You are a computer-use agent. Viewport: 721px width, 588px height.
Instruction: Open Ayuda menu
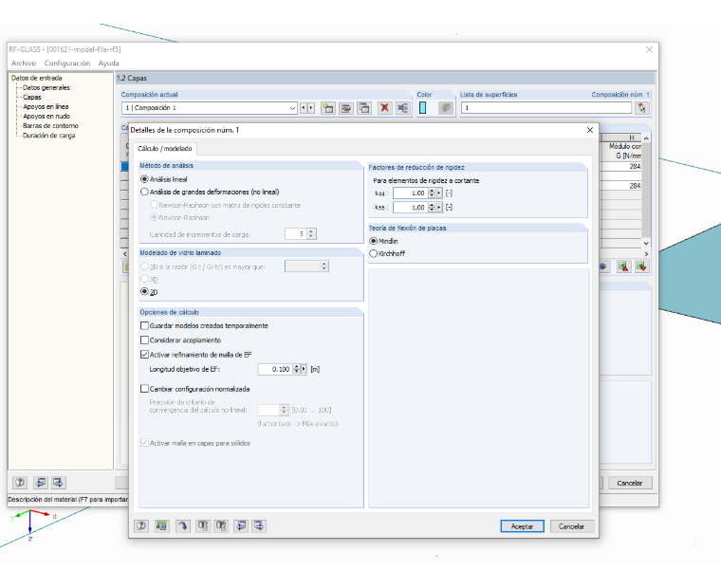click(x=108, y=63)
